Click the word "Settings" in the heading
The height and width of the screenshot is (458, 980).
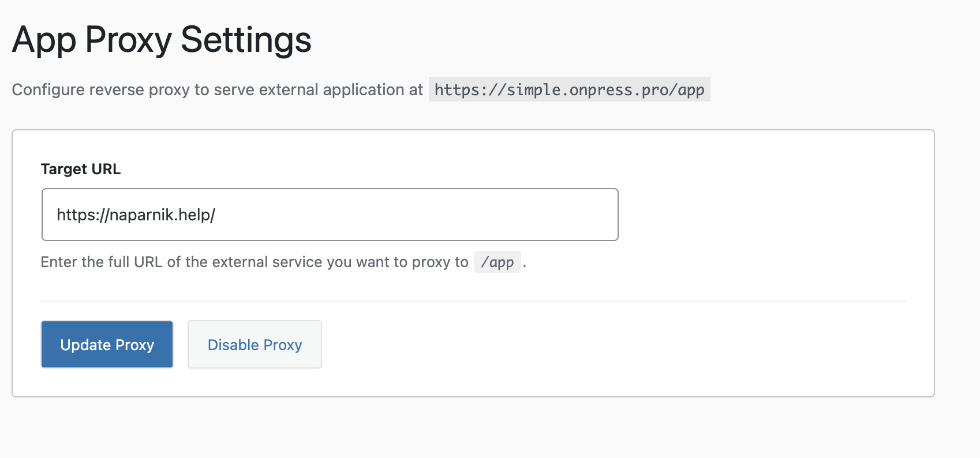click(246, 40)
